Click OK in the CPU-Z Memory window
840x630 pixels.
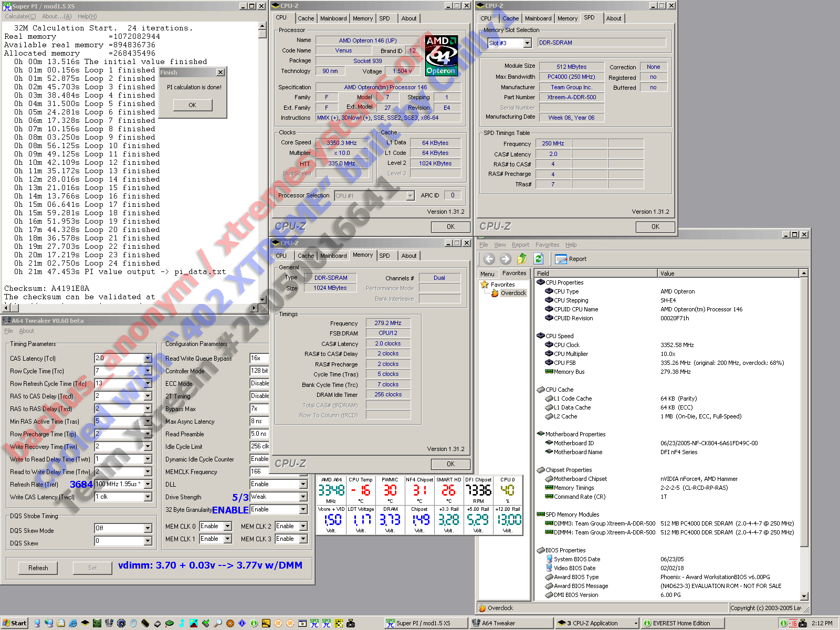click(x=450, y=464)
